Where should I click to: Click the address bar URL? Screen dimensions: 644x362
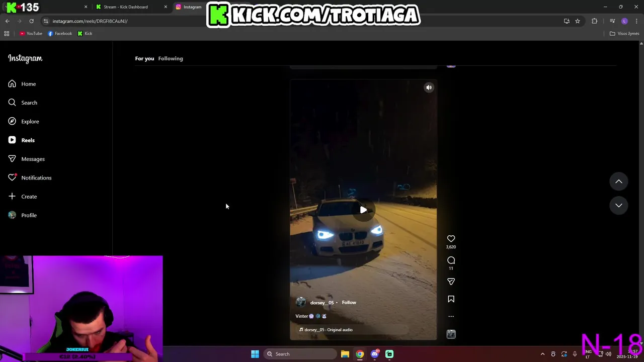tap(90, 21)
